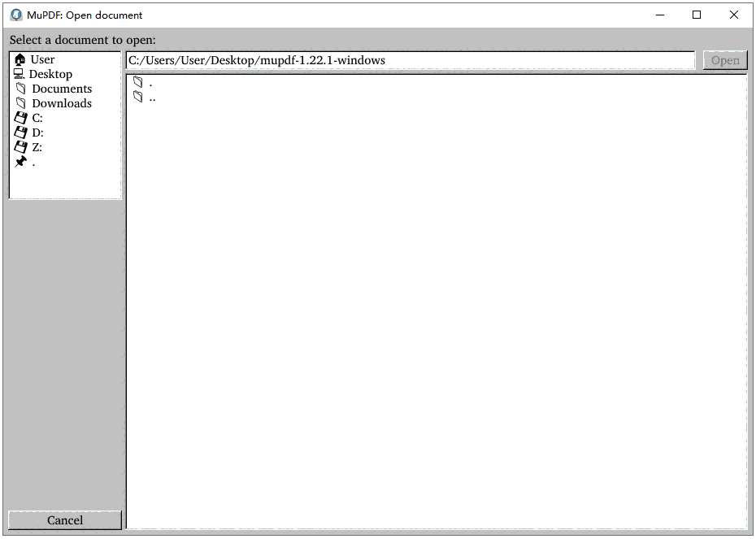This screenshot has width=756, height=539.
Task: Cancel the open document dialog
Action: (x=64, y=519)
